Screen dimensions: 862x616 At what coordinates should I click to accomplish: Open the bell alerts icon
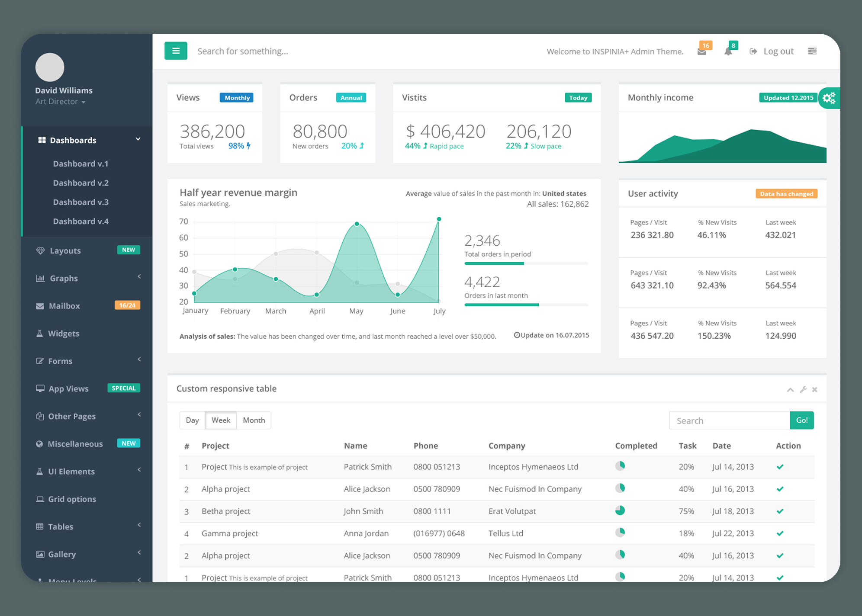point(728,52)
